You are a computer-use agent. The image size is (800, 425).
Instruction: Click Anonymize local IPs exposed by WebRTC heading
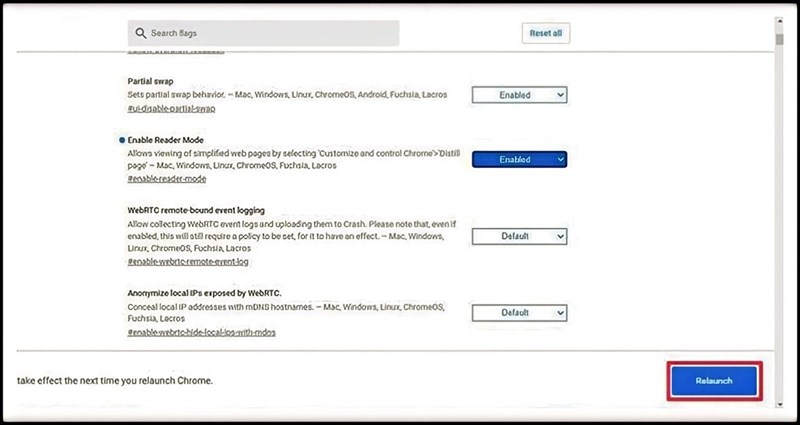click(x=204, y=293)
